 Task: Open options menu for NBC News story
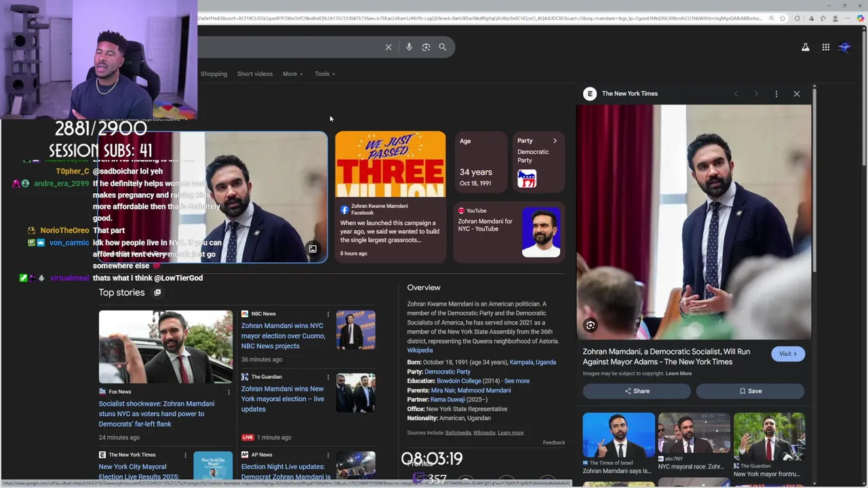click(x=328, y=314)
